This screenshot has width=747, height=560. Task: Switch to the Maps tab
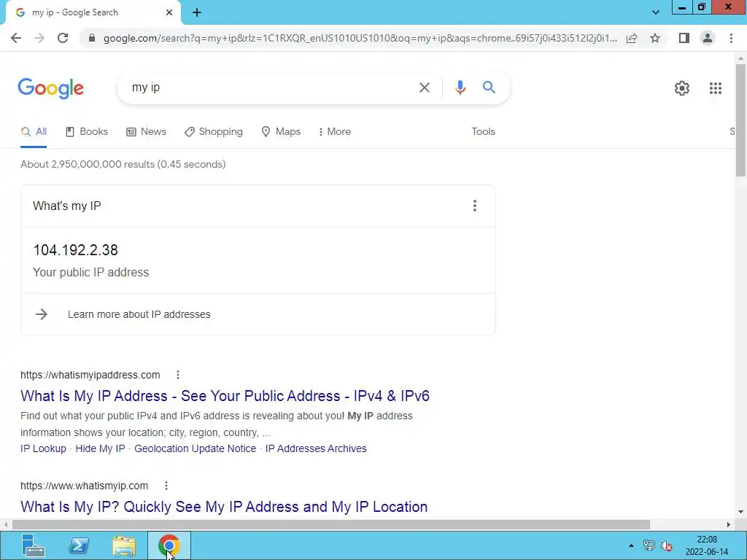point(281,132)
